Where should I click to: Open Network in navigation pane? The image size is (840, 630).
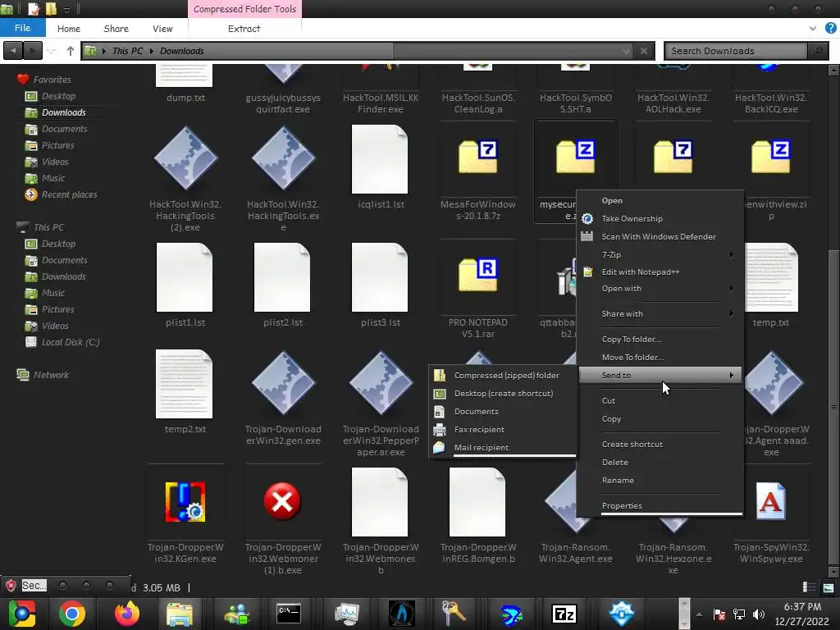pos(51,375)
